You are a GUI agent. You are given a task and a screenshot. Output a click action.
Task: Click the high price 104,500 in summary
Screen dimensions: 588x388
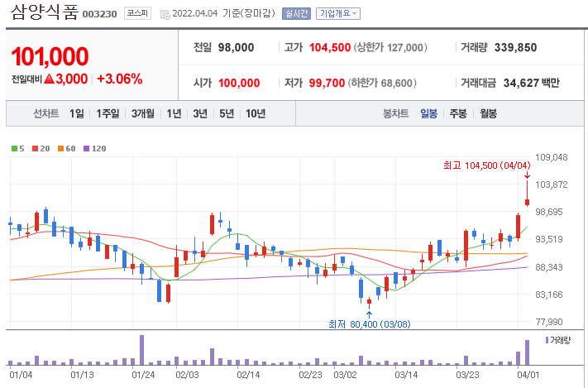pyautogui.click(x=330, y=48)
